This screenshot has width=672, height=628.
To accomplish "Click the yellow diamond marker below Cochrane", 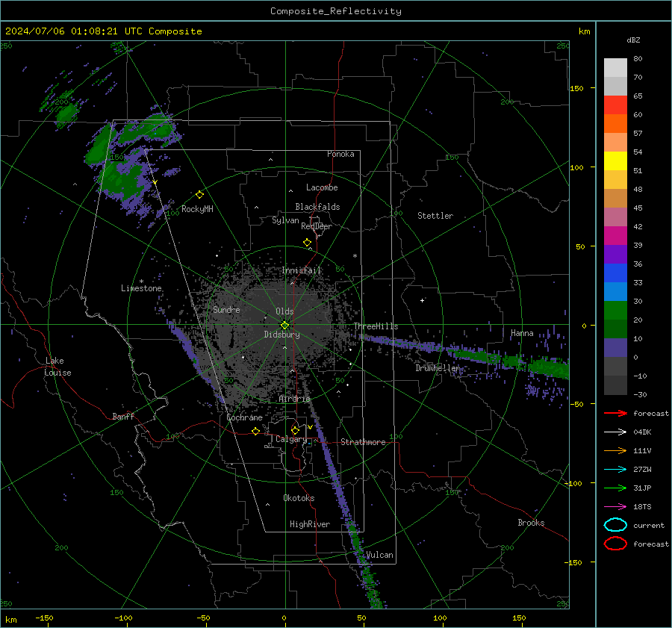I will point(255,431).
